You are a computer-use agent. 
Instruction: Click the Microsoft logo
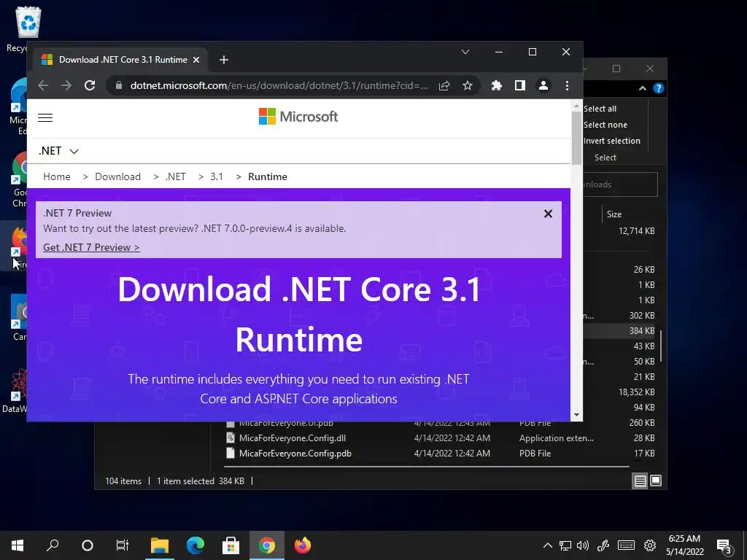pos(298,117)
